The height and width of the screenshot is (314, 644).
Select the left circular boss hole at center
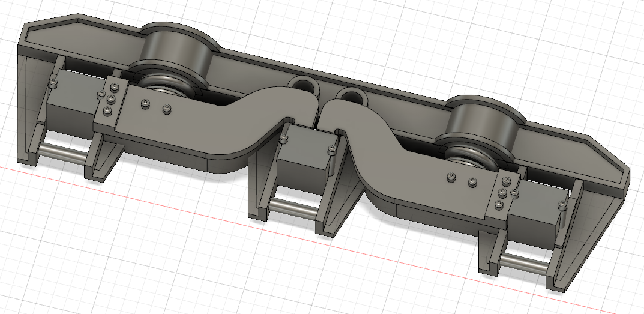click(303, 85)
